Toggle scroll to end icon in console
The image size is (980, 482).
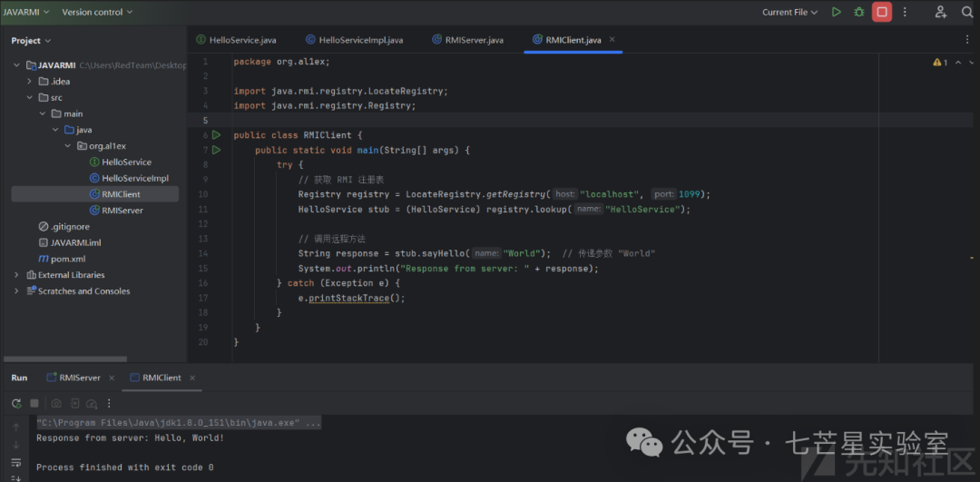[16, 477]
